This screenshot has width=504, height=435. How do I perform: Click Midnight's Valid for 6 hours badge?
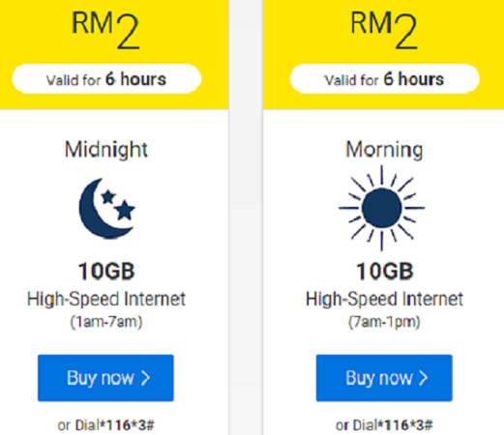106,79
